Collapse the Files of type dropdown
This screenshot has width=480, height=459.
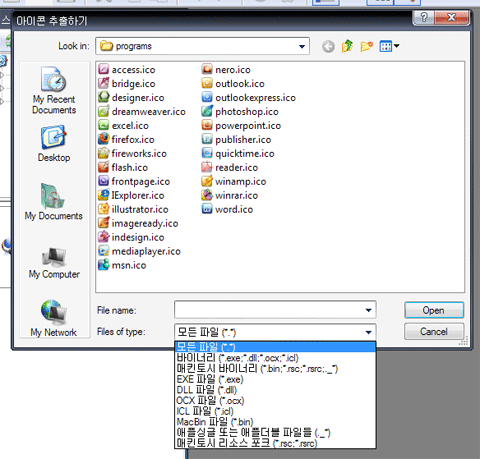pos(368,332)
